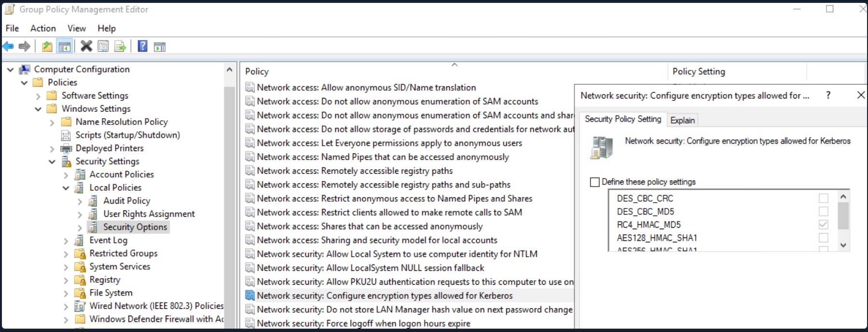
Task: Select the Audit Policy tree item
Action: [x=127, y=201]
